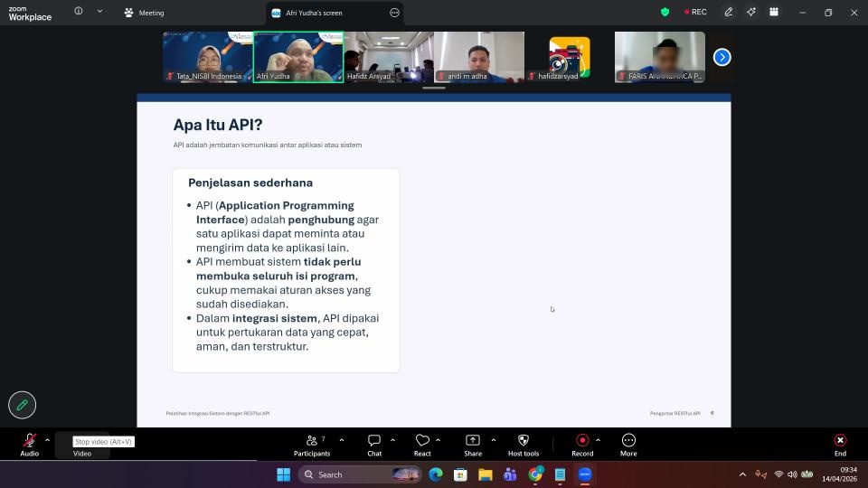Click the heading "Penjelasan sederhana"
The width and height of the screenshot is (868, 488).
coord(250,183)
